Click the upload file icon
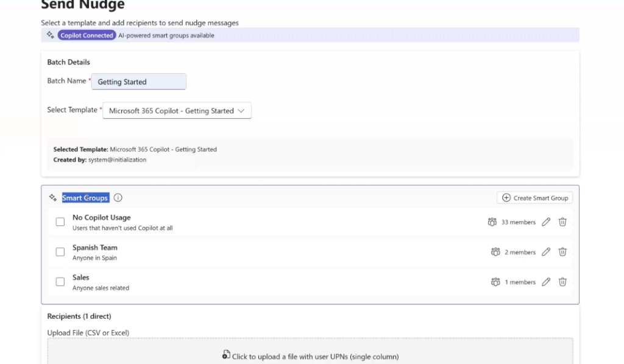 pyautogui.click(x=226, y=355)
